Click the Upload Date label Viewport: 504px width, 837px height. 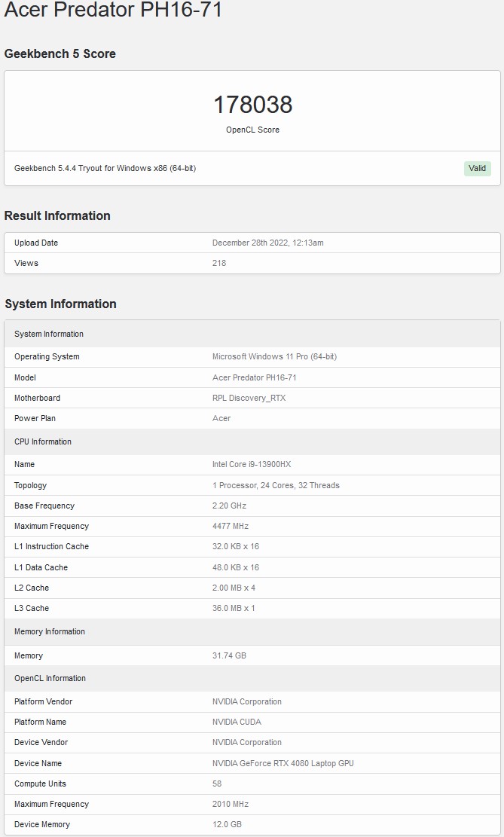[35, 243]
